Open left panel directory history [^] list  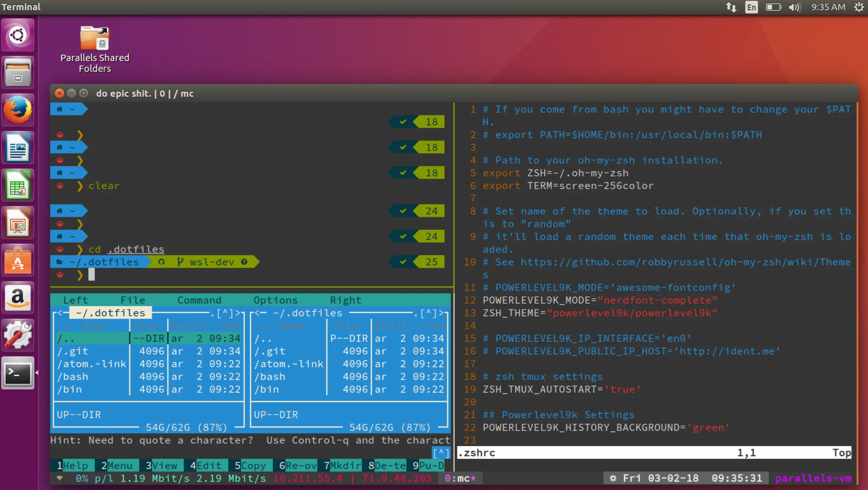pos(225,313)
